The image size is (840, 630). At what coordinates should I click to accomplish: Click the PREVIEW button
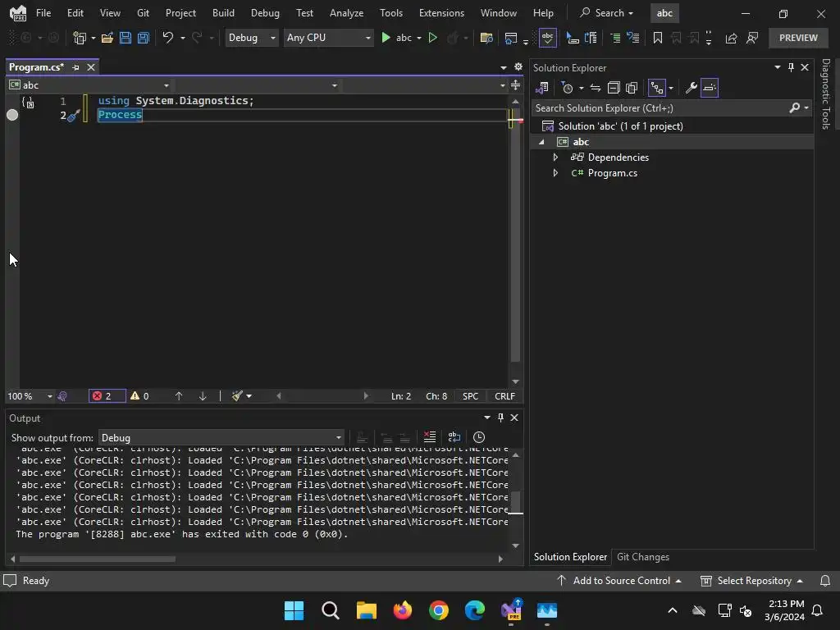click(x=798, y=38)
